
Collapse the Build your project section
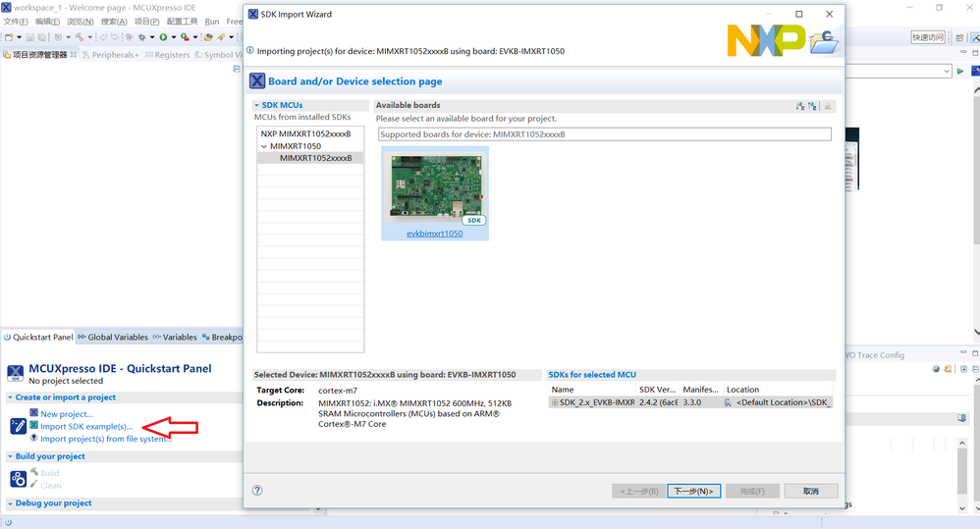click(x=10, y=456)
